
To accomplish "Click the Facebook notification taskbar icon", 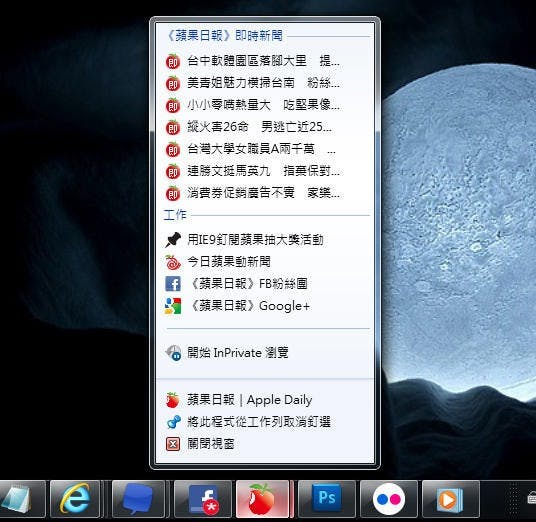I will (203, 499).
